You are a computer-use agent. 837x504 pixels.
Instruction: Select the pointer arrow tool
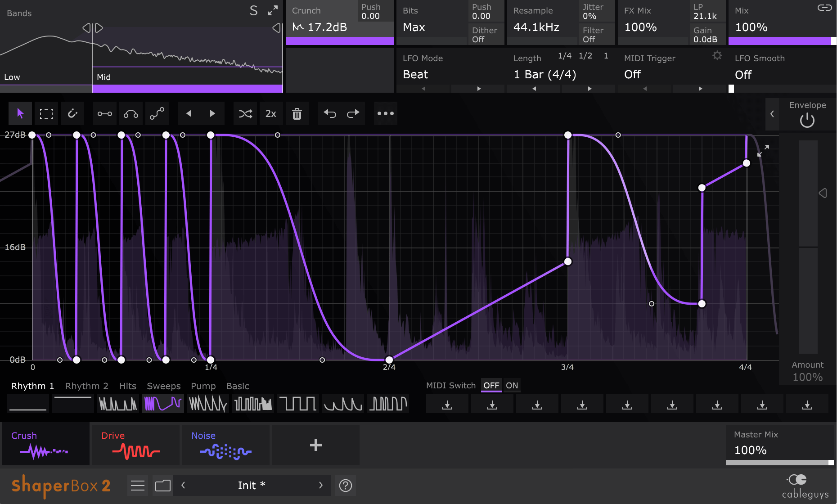20,113
